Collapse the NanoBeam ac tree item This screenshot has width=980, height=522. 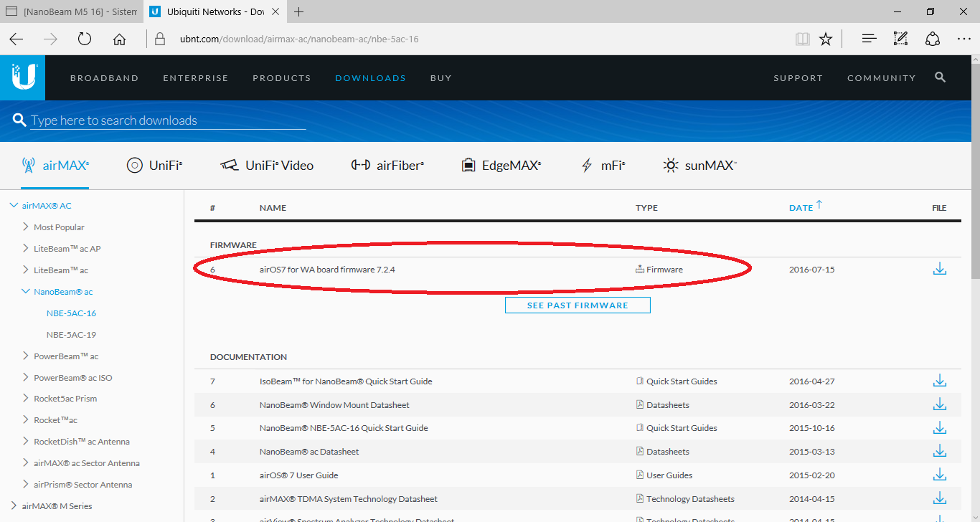[26, 292]
